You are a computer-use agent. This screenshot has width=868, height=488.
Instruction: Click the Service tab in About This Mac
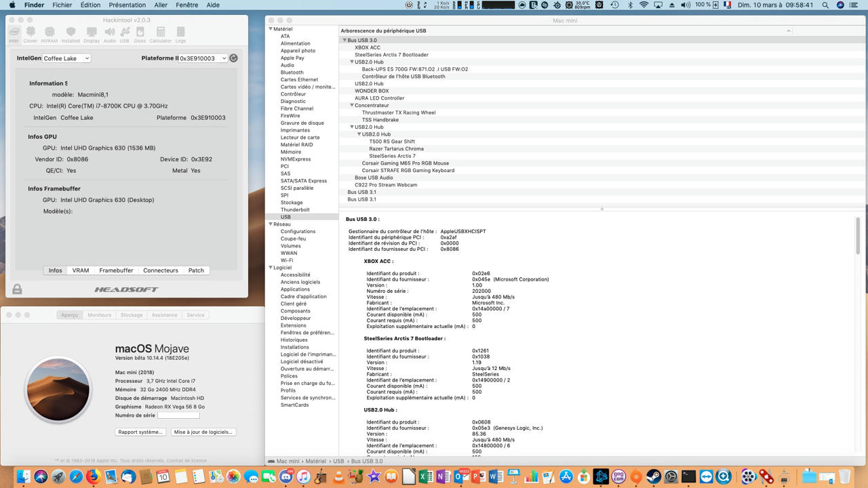pos(195,315)
